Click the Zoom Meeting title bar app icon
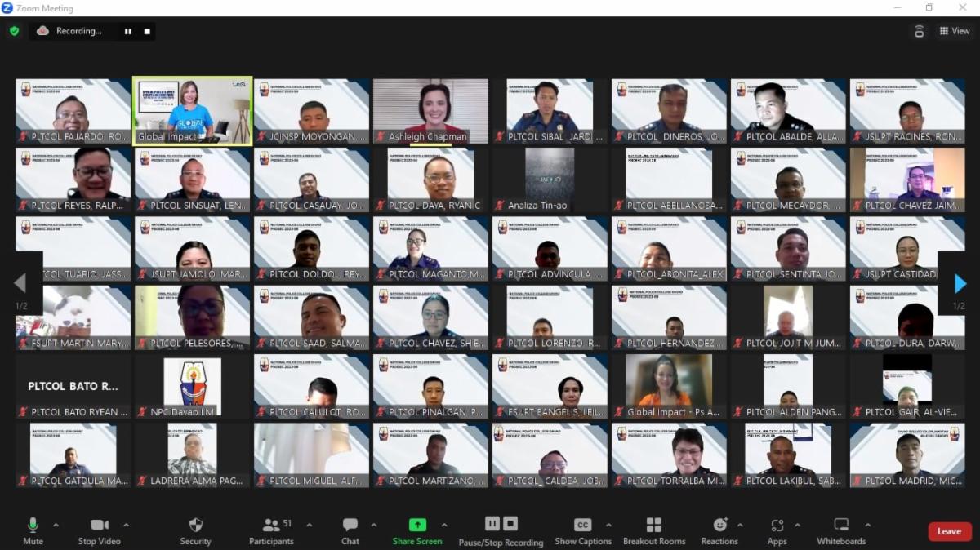This screenshot has width=980, height=550. (7, 8)
